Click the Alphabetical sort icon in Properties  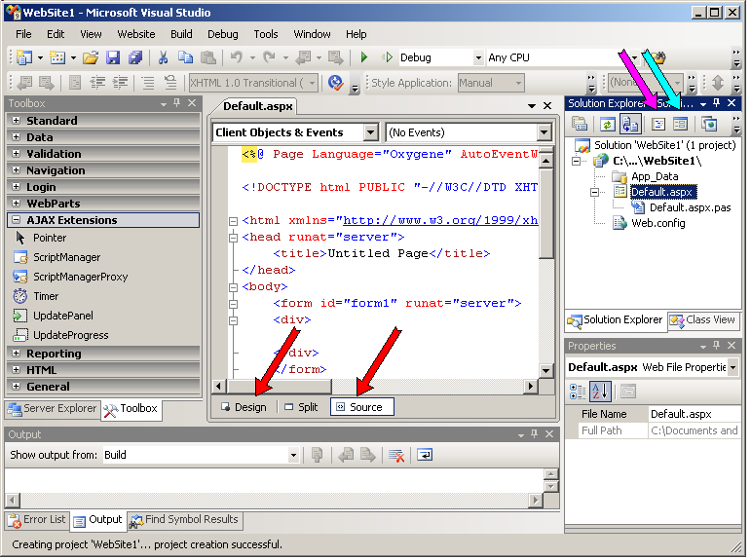(x=601, y=391)
